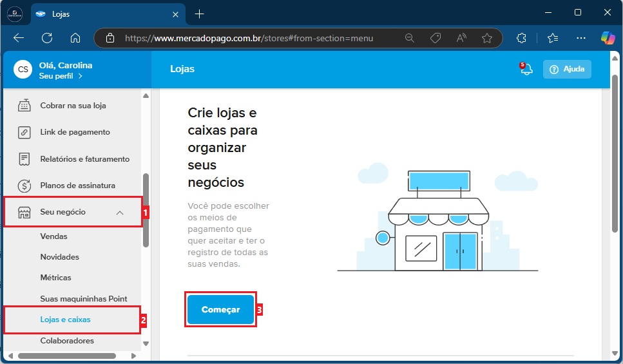Open the Seu perfil link

tap(61, 75)
